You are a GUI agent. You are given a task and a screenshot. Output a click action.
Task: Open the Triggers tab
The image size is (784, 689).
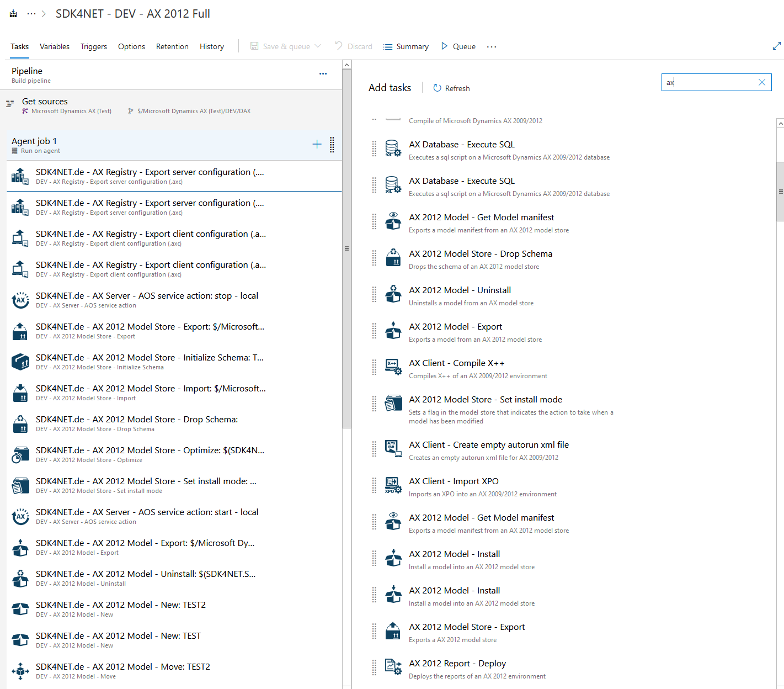pyautogui.click(x=94, y=46)
